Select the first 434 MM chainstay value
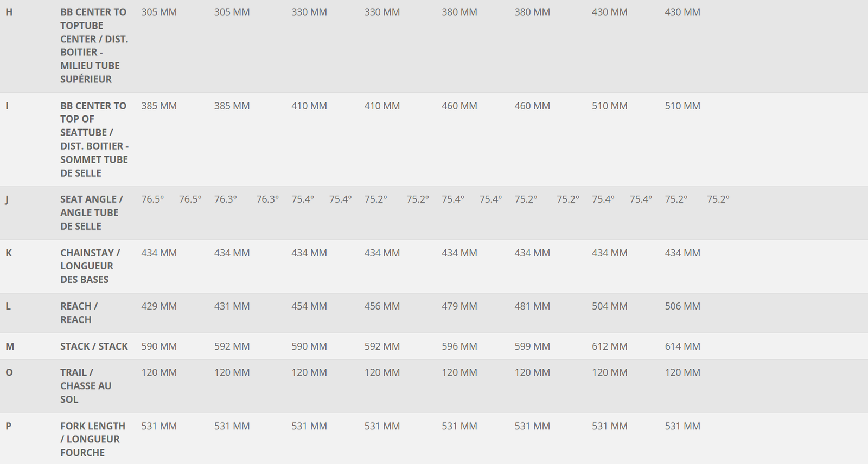The height and width of the screenshot is (464, 868). 159,253
